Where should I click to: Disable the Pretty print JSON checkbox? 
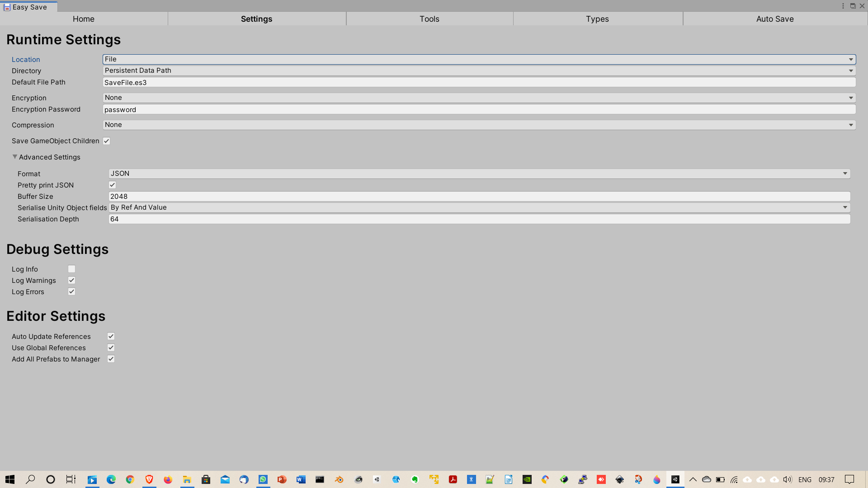tap(113, 185)
